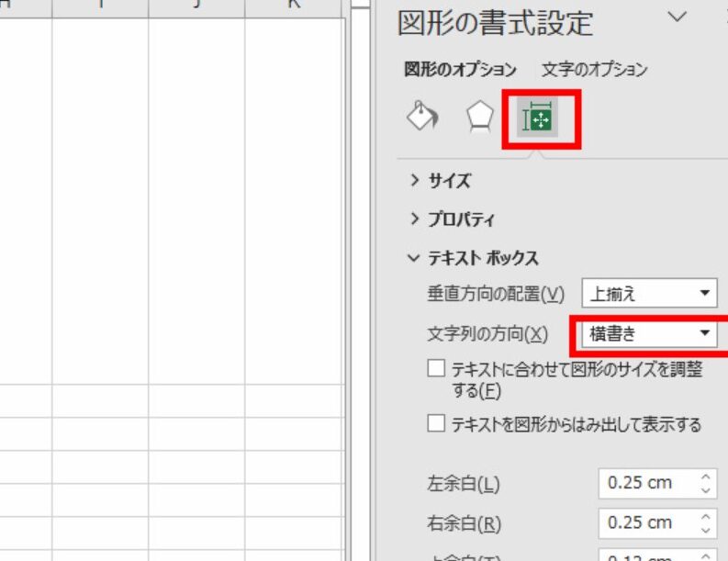The image size is (728, 561).
Task: Decrease 左余白 with the down arrow
Action: (705, 489)
